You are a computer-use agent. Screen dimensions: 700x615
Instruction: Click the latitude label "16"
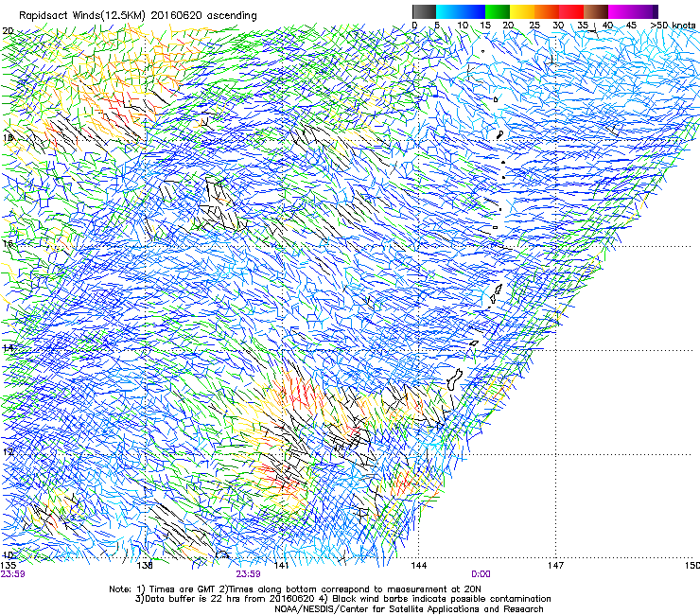click(x=8, y=244)
